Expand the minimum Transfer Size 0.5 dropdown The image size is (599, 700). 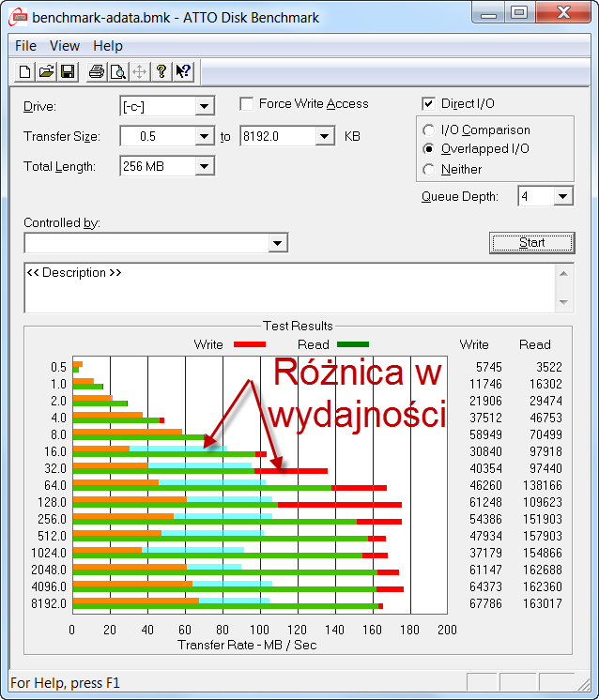tap(204, 136)
